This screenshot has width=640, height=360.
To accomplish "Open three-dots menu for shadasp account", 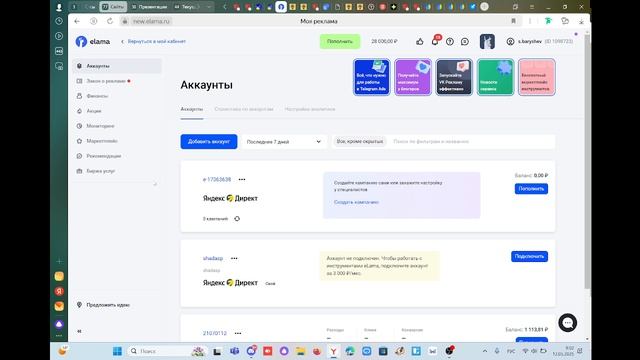I will pyautogui.click(x=234, y=258).
